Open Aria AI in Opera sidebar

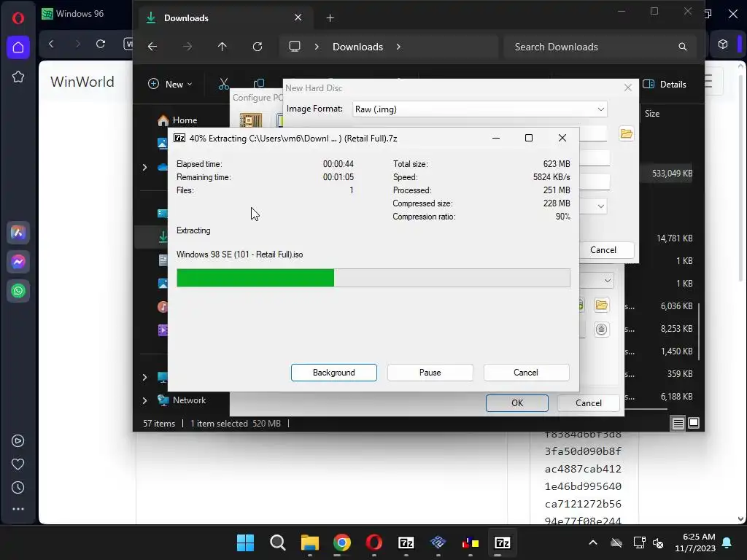18,233
